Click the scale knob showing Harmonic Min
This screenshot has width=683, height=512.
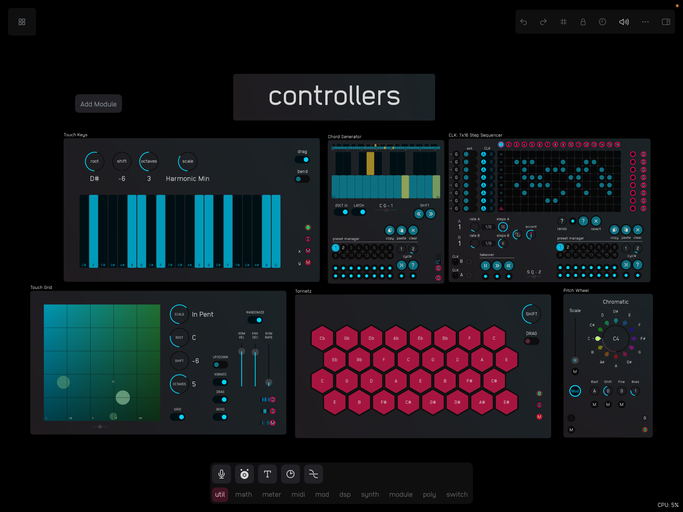click(187, 161)
